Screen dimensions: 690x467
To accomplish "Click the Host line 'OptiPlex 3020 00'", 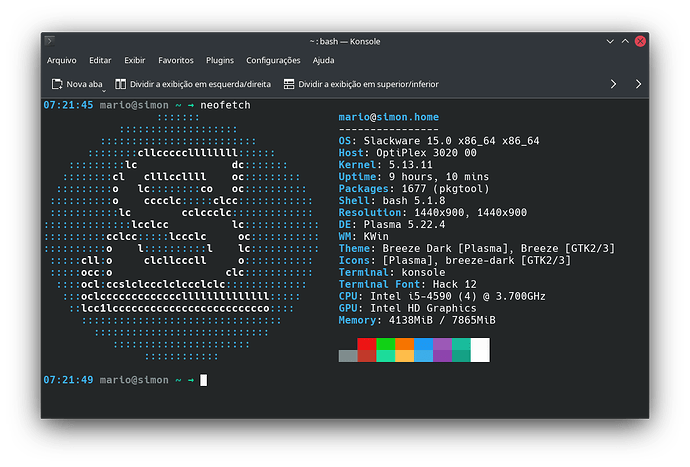I will point(426,153).
